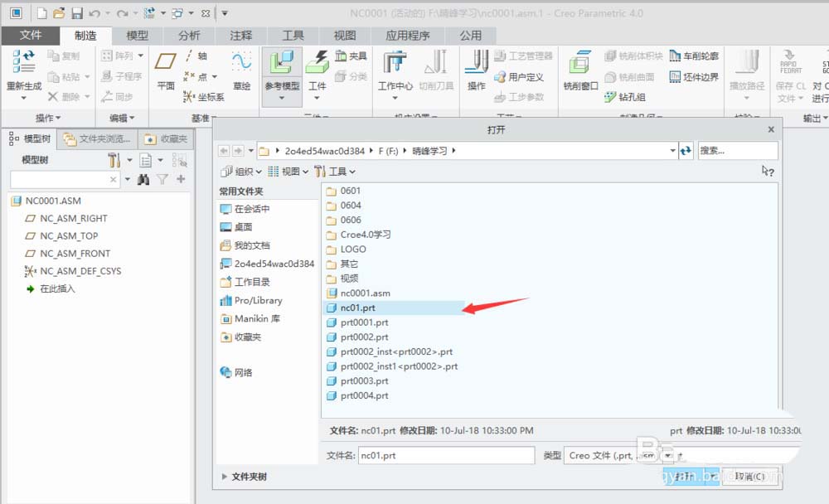
Task: Open the 文件夹浏览 folder browser tab
Action: tap(97, 138)
